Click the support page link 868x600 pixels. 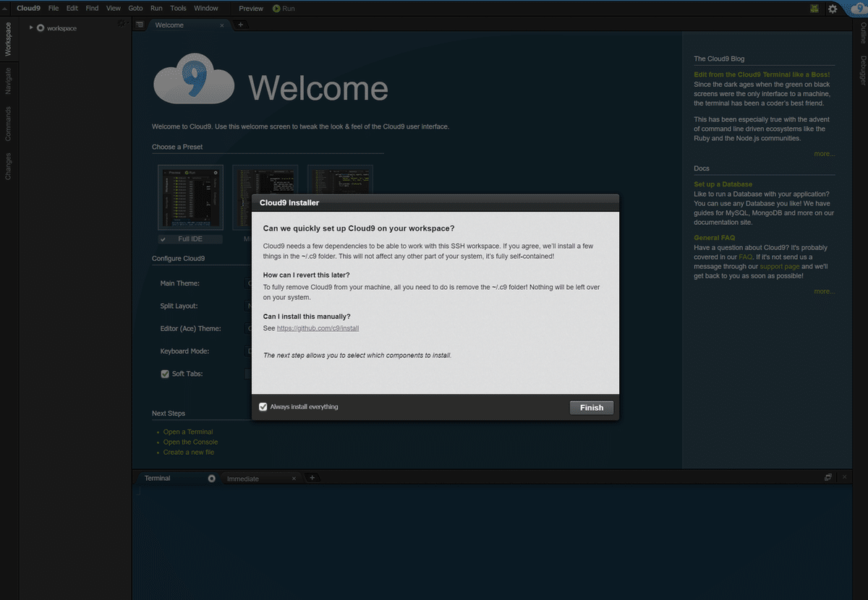tap(780, 267)
